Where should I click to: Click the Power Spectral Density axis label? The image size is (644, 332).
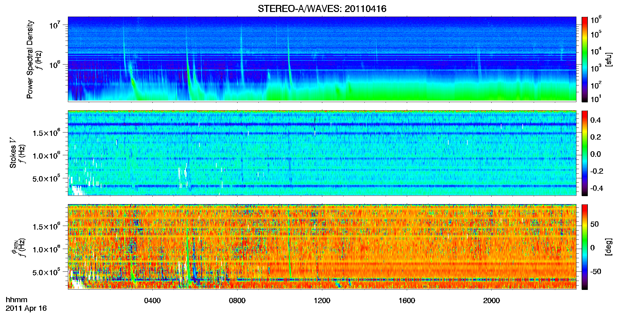[x=30, y=59]
